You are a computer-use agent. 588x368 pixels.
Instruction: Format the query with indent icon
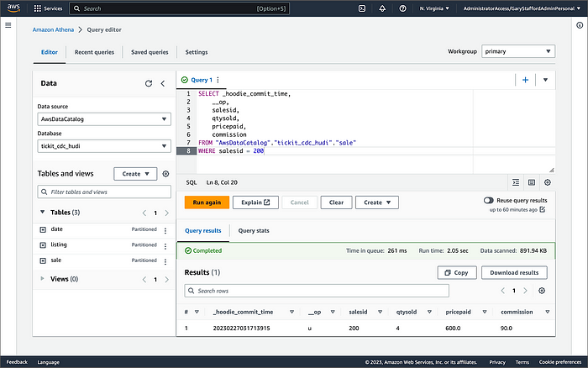[x=516, y=182]
